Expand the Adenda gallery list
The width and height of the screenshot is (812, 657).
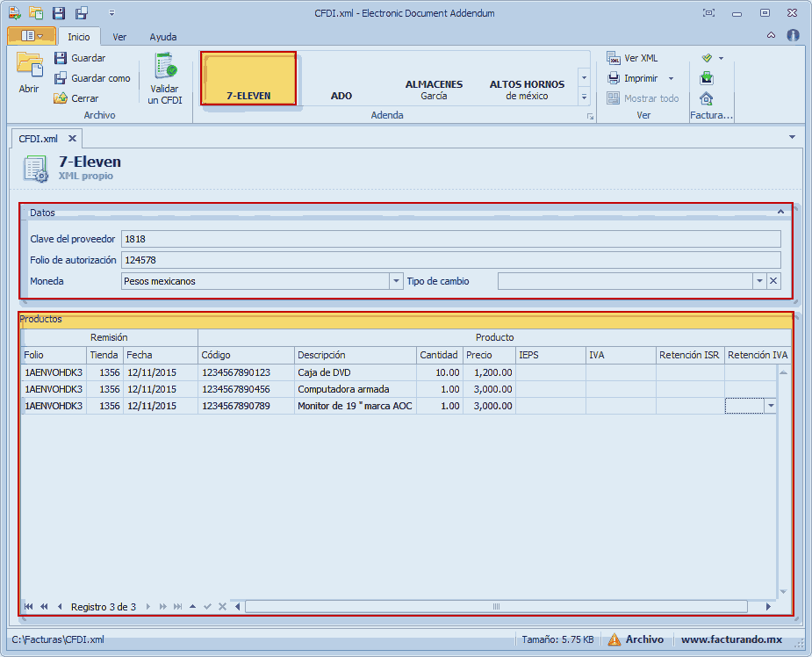pyautogui.click(x=584, y=97)
